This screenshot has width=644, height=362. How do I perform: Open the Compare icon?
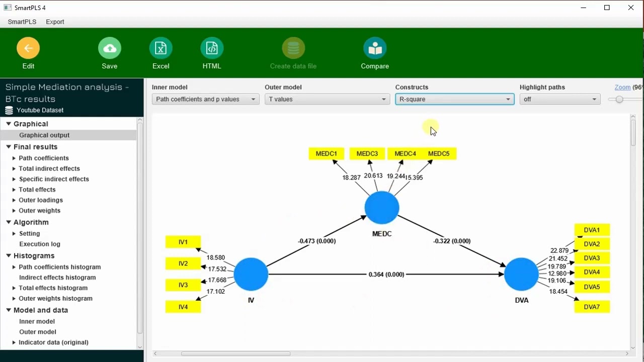click(375, 48)
